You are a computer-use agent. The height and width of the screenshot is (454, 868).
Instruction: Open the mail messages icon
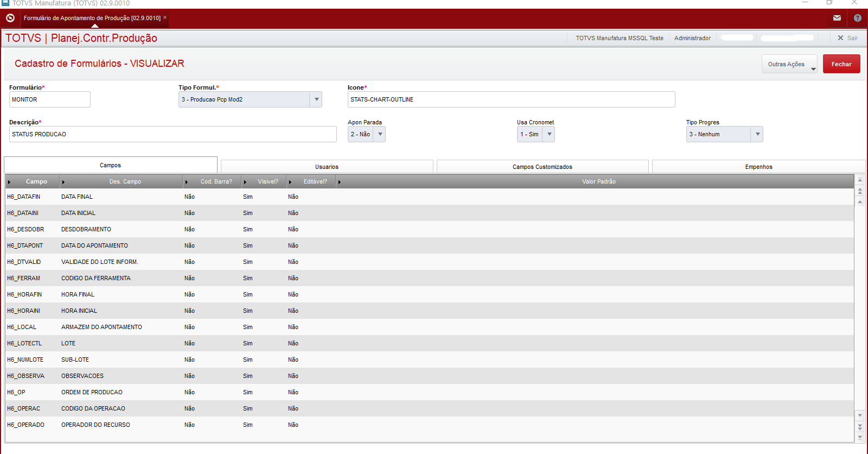[837, 18]
